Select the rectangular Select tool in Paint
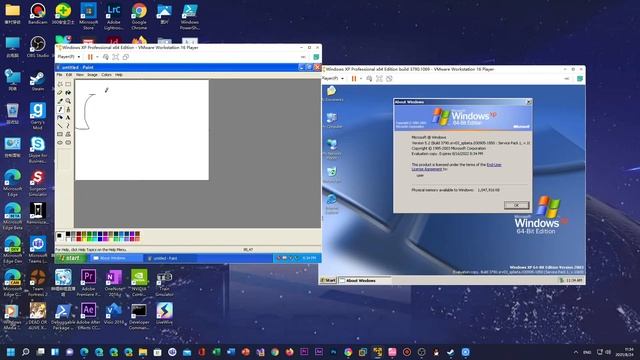Viewport: 640px width, 360px height. coord(68,84)
